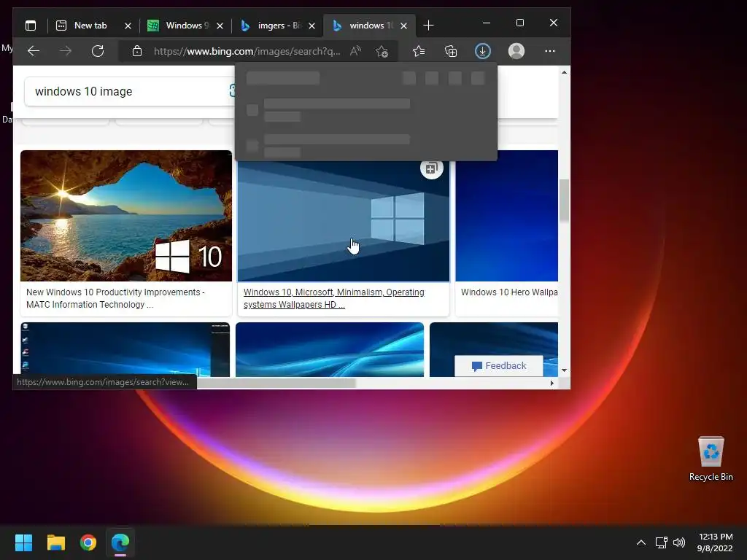Screen dimensions: 747x560
Task: Open the profile account icon
Action: pos(516,51)
